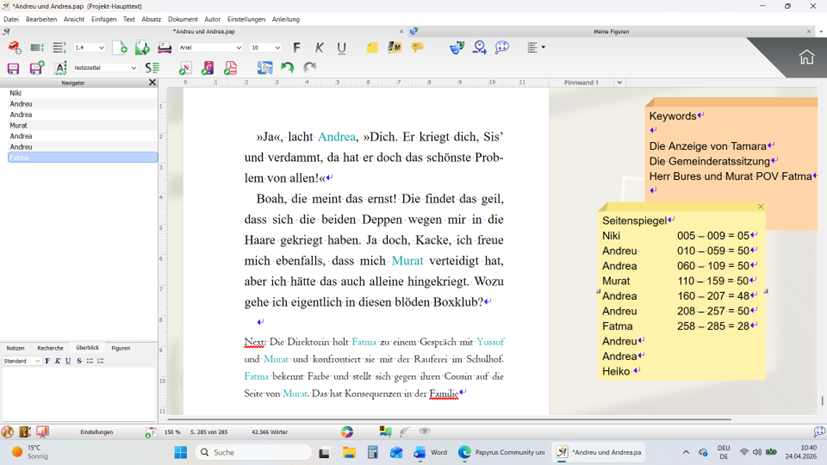The height and width of the screenshot is (465, 827).
Task: Open the Dokument menu
Action: point(182,19)
